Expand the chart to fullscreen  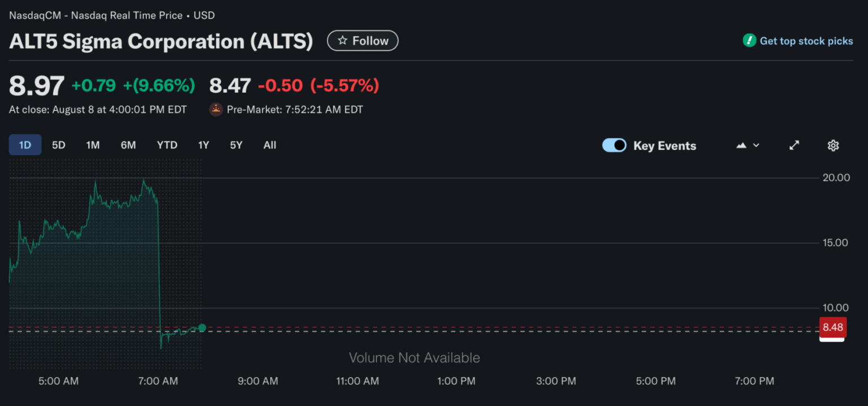[x=795, y=145]
